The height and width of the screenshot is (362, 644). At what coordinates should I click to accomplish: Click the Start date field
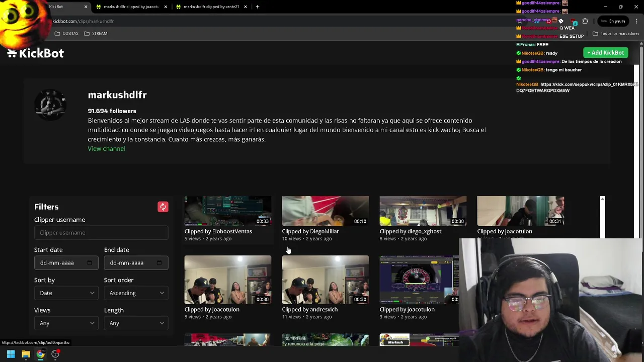coord(66,263)
